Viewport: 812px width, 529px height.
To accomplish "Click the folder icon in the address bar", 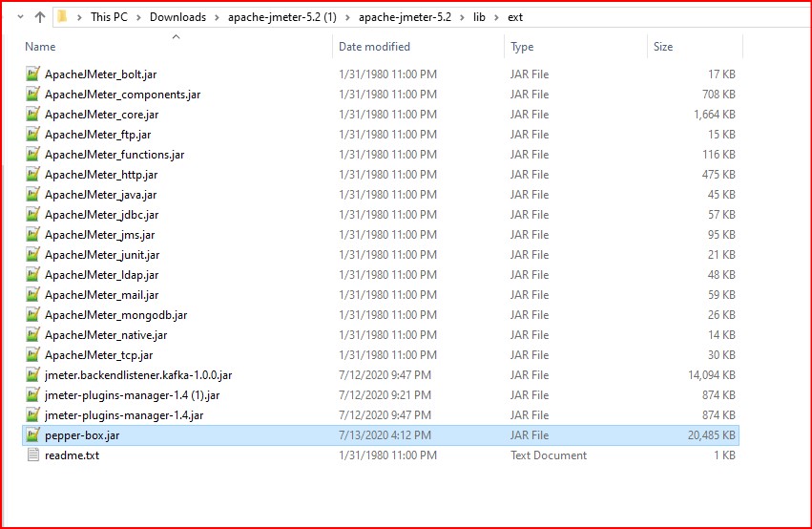I will pos(62,16).
